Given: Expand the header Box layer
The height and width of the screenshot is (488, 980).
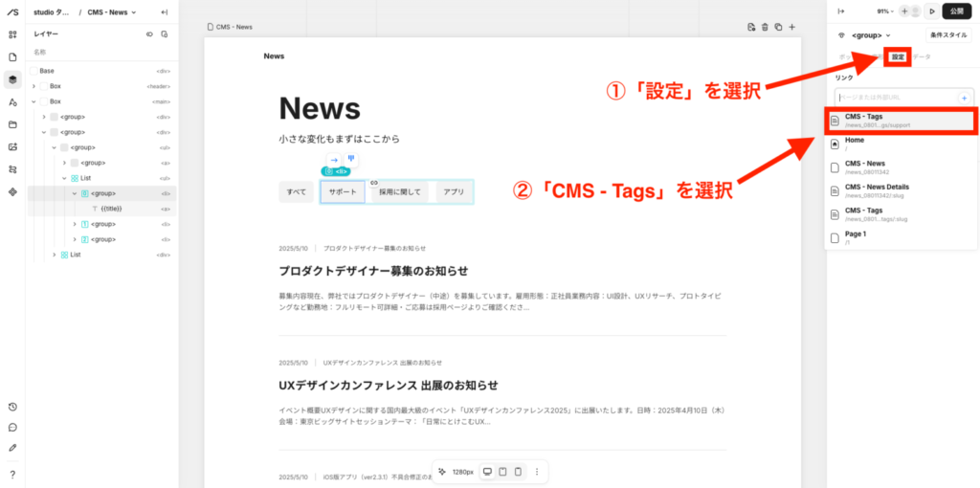Looking at the screenshot, I should (33, 86).
